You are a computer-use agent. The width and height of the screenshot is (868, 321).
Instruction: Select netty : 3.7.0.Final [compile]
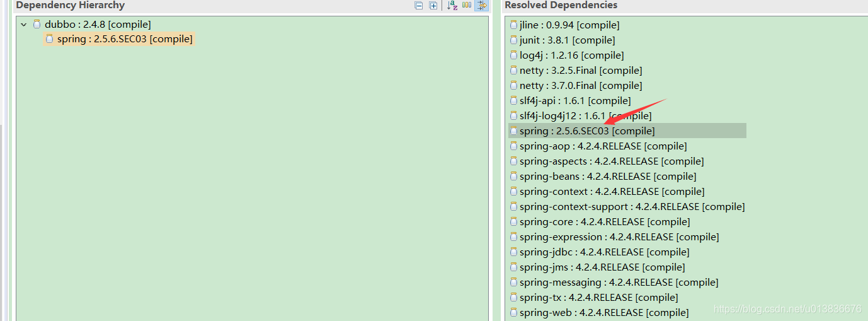(x=581, y=86)
